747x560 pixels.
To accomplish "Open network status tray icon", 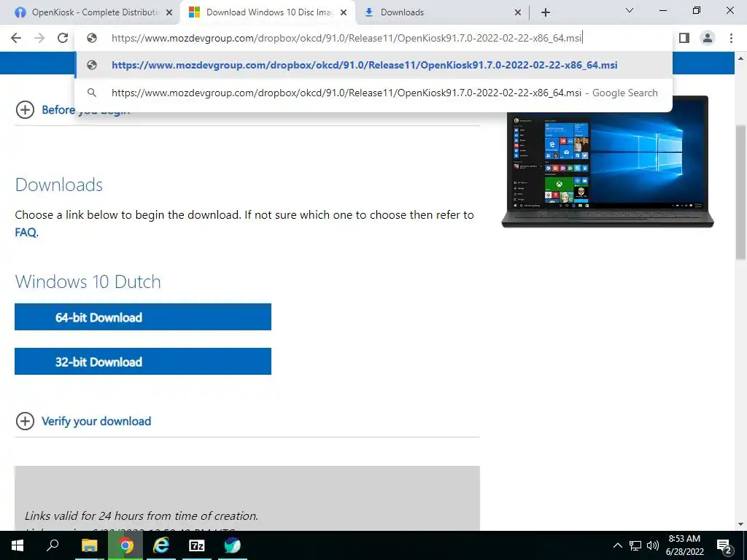I will [635, 545].
